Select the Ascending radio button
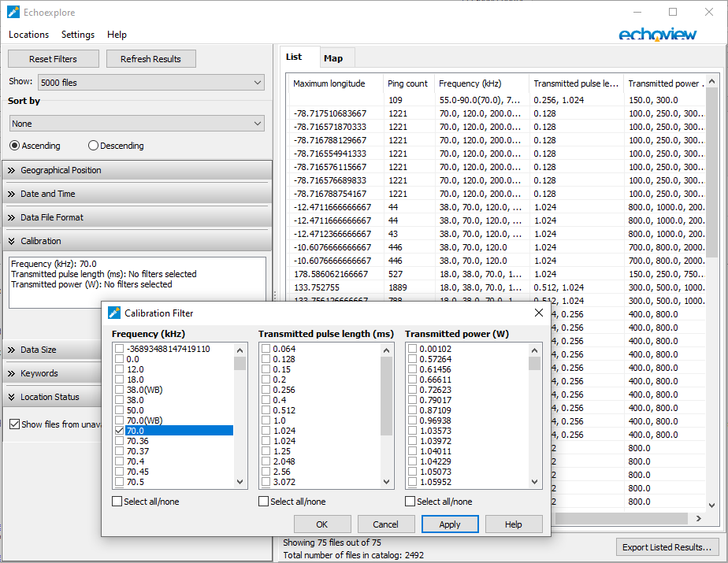This screenshot has width=728, height=563. [x=35, y=146]
